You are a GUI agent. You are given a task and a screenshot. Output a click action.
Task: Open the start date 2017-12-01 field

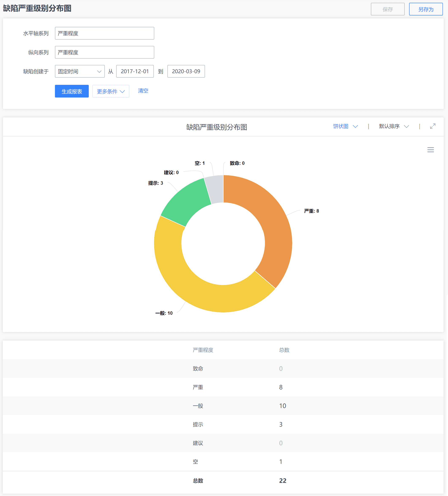pos(135,71)
